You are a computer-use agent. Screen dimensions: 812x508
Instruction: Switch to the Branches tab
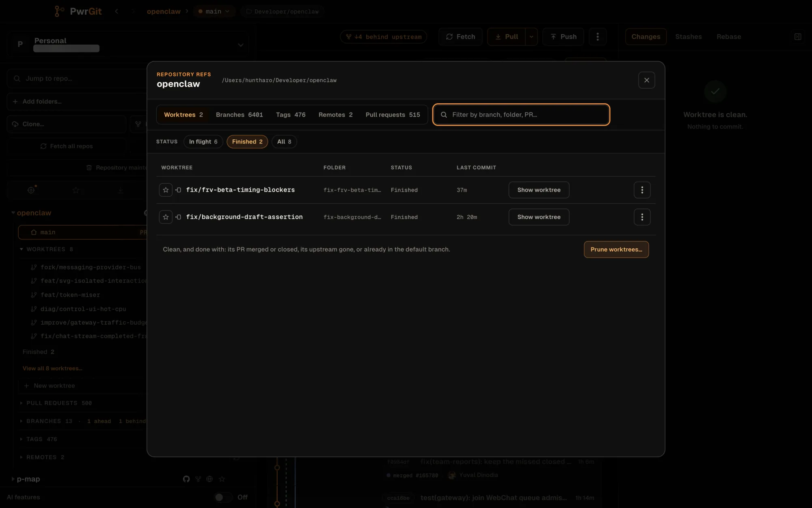tap(239, 115)
